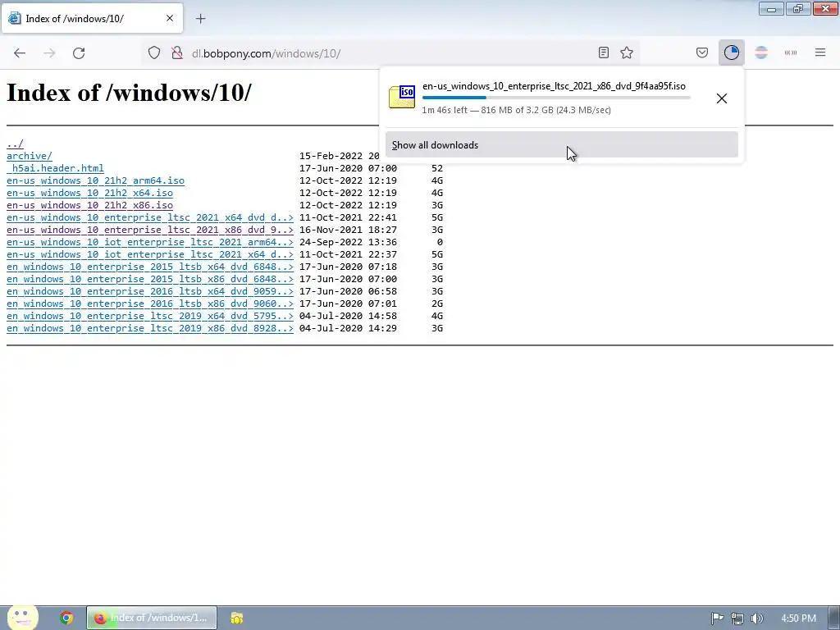Viewport: 840px width, 630px height.
Task: Click enterprise 2016 ltsb x86 dvd link
Action: (x=150, y=304)
